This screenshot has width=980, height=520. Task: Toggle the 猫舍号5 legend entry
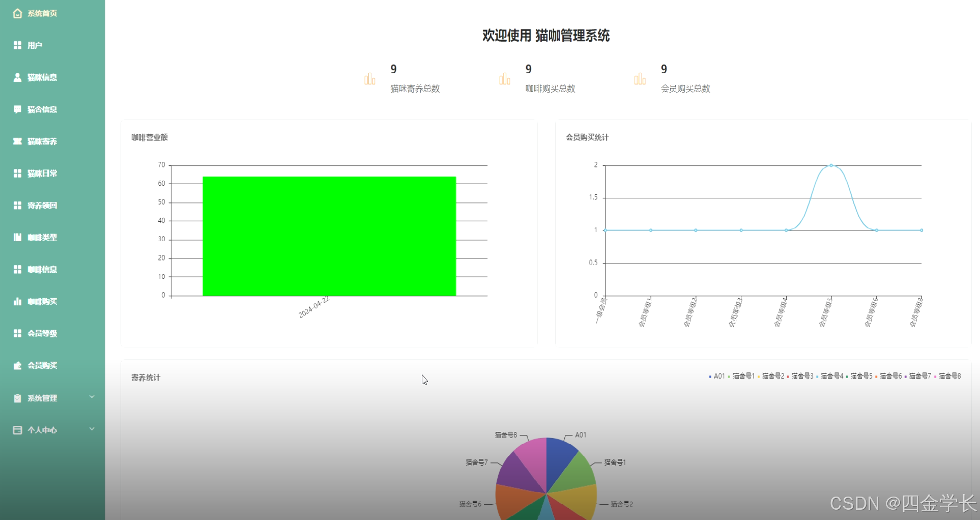pyautogui.click(x=859, y=376)
